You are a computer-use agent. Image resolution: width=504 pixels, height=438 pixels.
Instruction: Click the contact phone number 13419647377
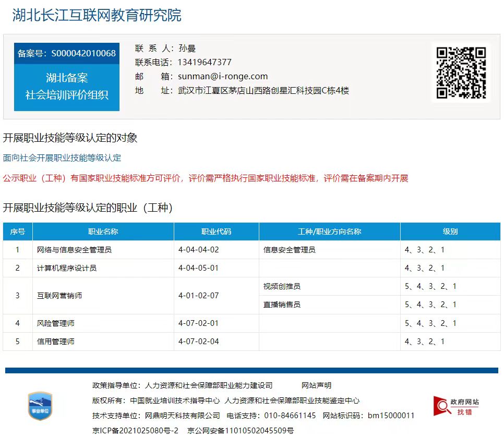click(205, 62)
